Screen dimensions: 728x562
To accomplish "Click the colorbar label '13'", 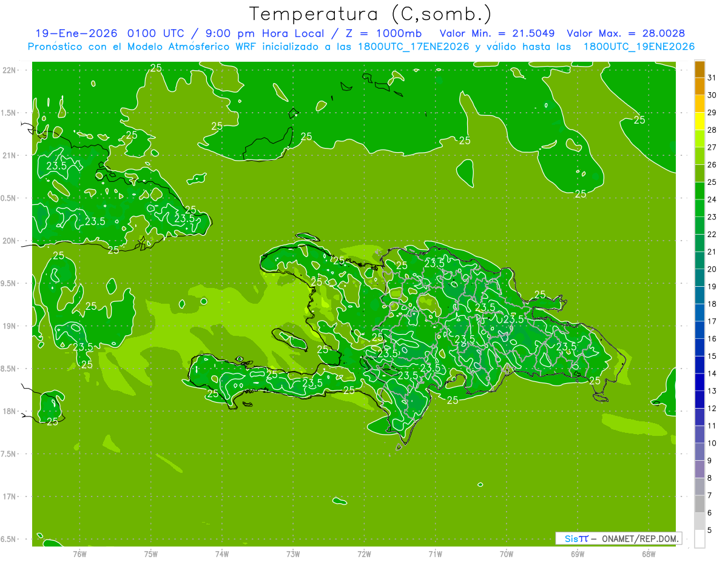I will pos(712,390).
